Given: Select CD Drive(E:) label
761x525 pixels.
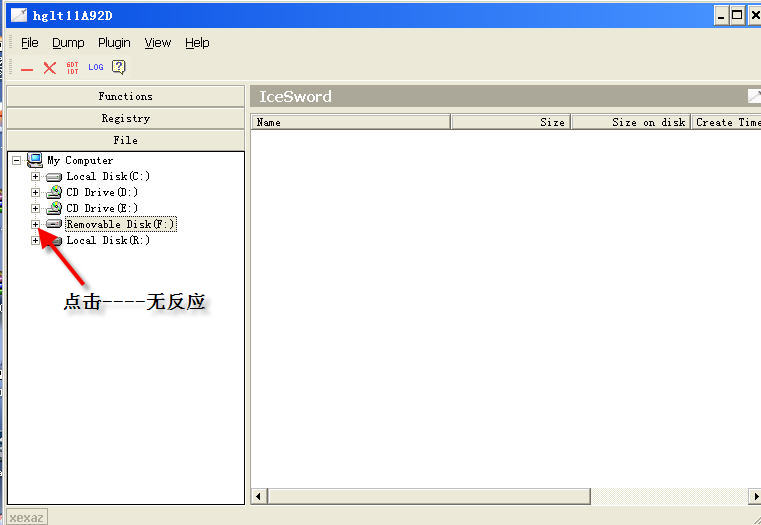Looking at the screenshot, I should pyautogui.click(x=102, y=208).
